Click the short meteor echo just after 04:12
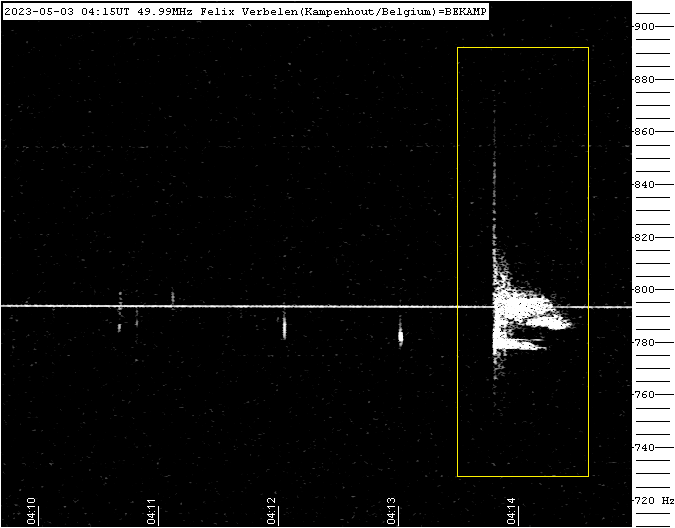The image size is (675, 528). (x=284, y=327)
